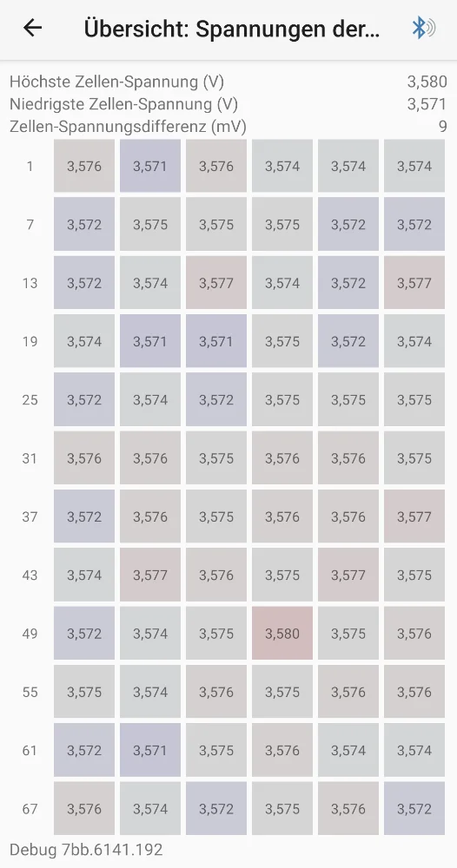Tap the Höchste Zellen-Spannung label
This screenshot has width=457, height=868.
click(117, 82)
